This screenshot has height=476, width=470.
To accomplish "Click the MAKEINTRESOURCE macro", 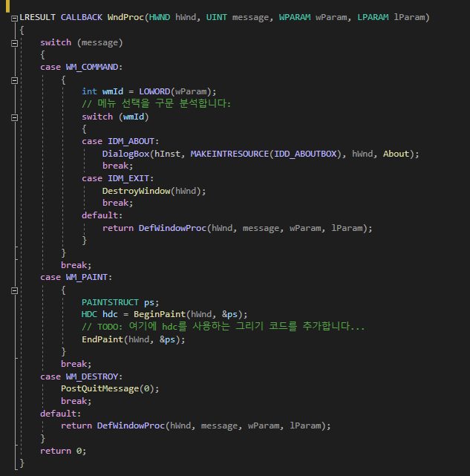I will [x=229, y=154].
